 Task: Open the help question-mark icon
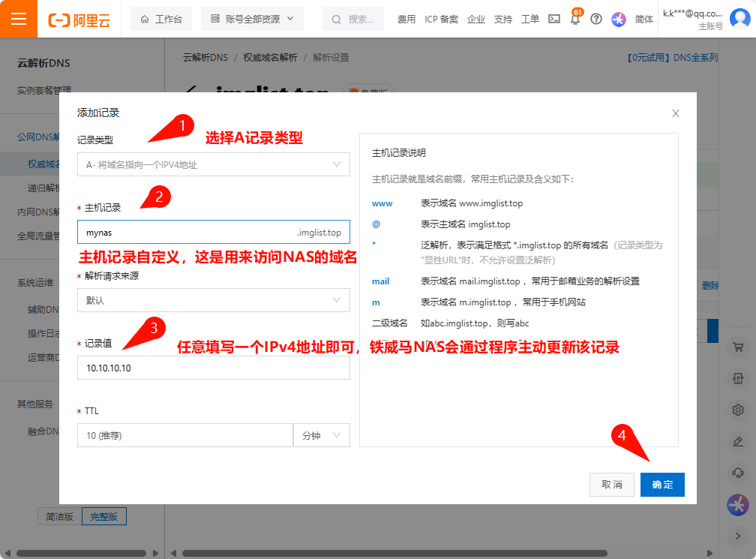point(596,19)
